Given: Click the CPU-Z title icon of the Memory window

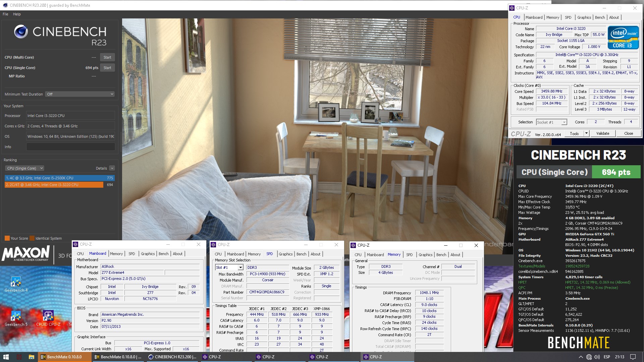Looking at the screenshot, I should (353, 245).
